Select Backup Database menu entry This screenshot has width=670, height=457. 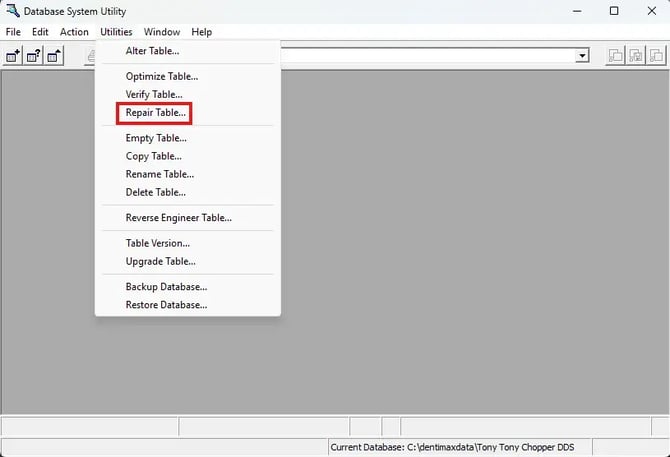coord(167,287)
